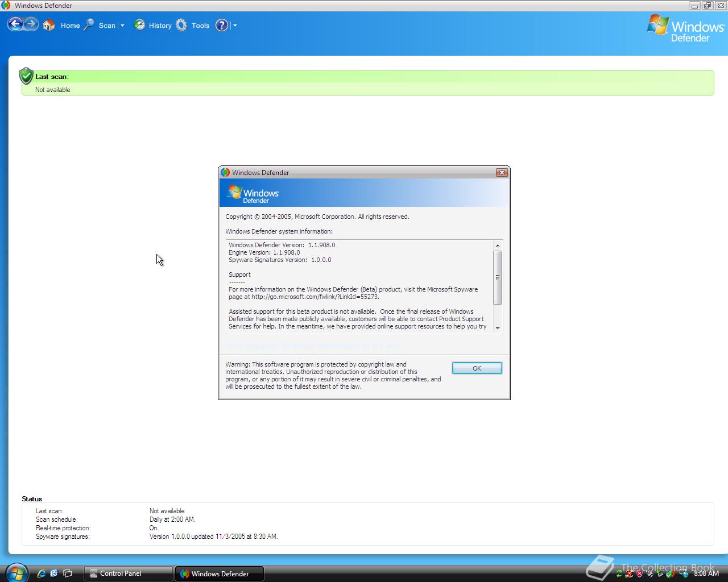This screenshot has height=582, width=728.
Task: Open the Start menu orb
Action: 16,573
